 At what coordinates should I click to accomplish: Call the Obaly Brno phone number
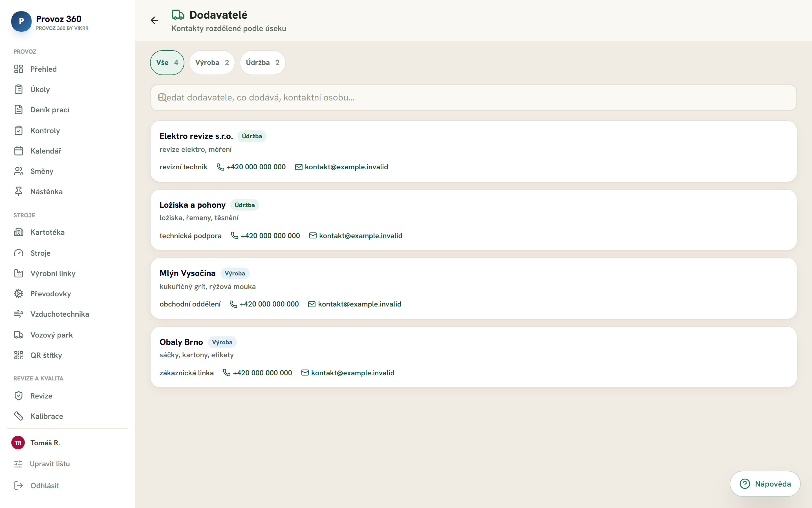pos(257,373)
